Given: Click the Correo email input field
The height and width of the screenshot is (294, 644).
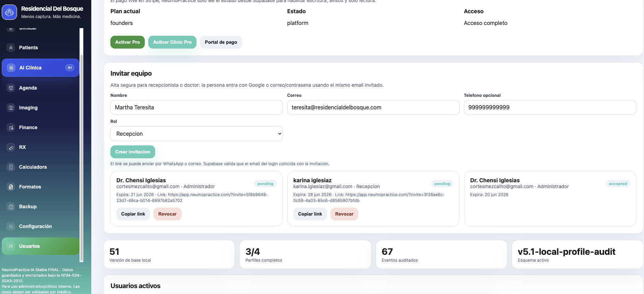Looking at the screenshot, I should pyautogui.click(x=373, y=107).
